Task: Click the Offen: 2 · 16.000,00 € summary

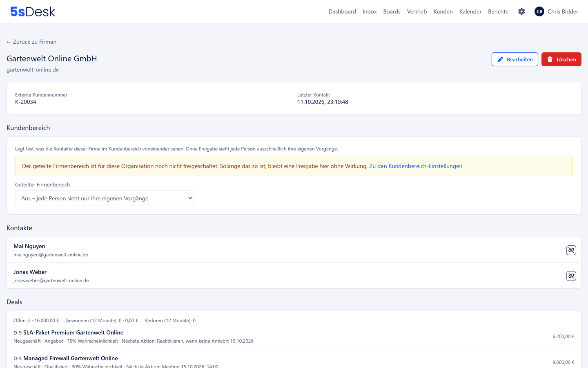Action: click(x=36, y=321)
